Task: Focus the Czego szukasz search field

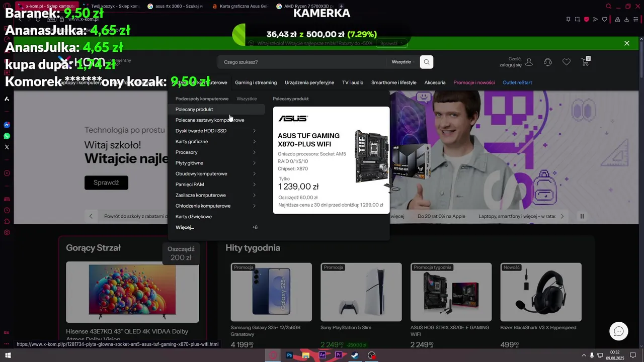Action: pos(302,62)
